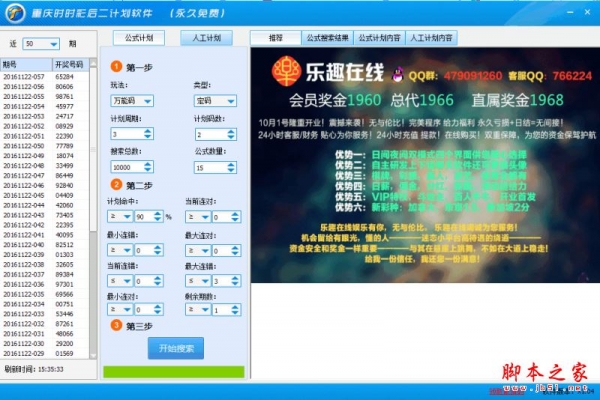Adjust the 最小连错 value stepper
Screen dimensions: 600x400
coord(158,250)
